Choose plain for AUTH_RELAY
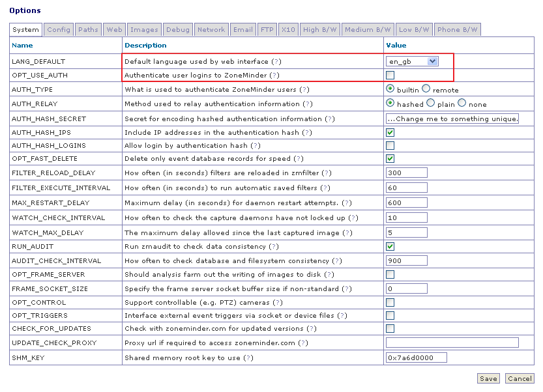Viewport: 543px width, 392px height. pos(430,103)
